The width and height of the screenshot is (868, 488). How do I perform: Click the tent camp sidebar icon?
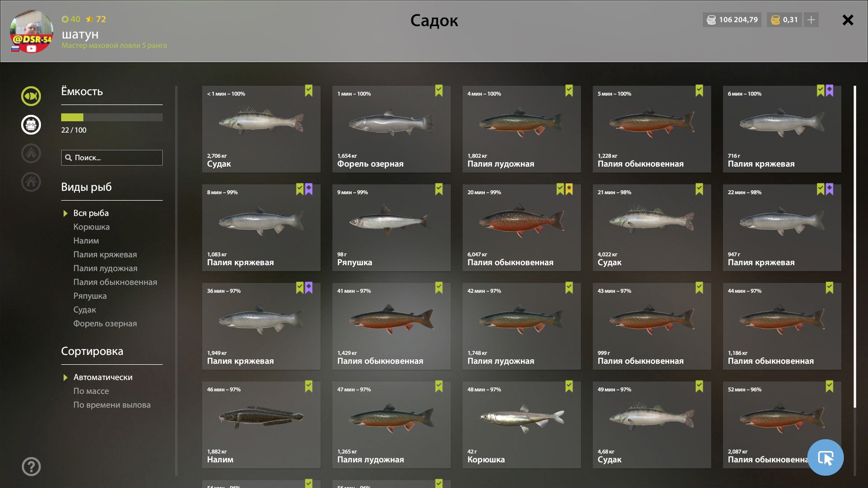click(31, 153)
